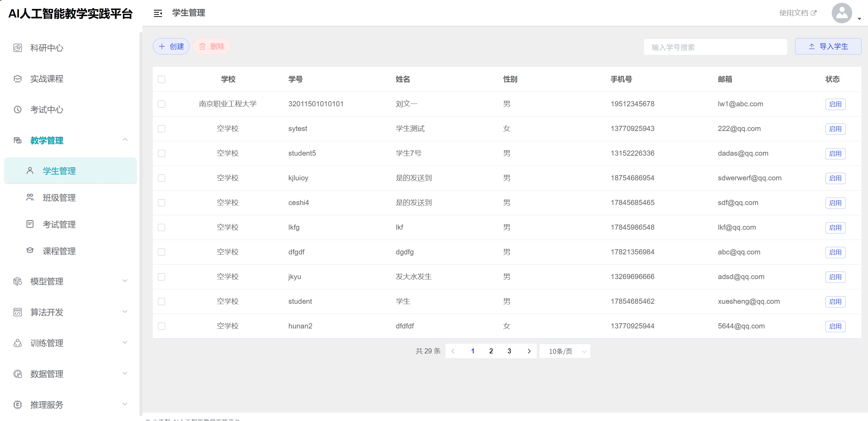Go to 课程管理 submenu item
The width and height of the screenshot is (868, 421).
59,251
